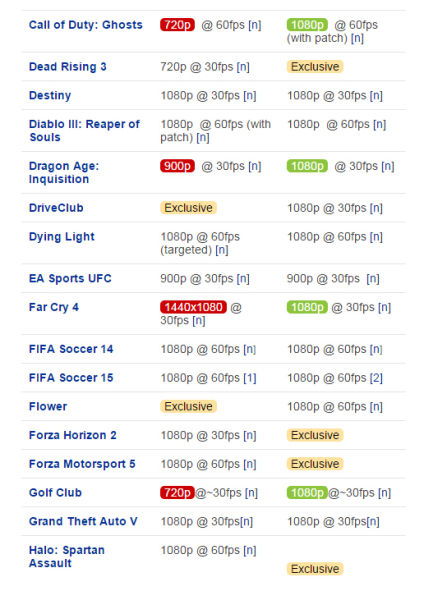The height and width of the screenshot is (600, 424).
Task: Open the Forza Motorsport 5 link
Action: point(82,464)
